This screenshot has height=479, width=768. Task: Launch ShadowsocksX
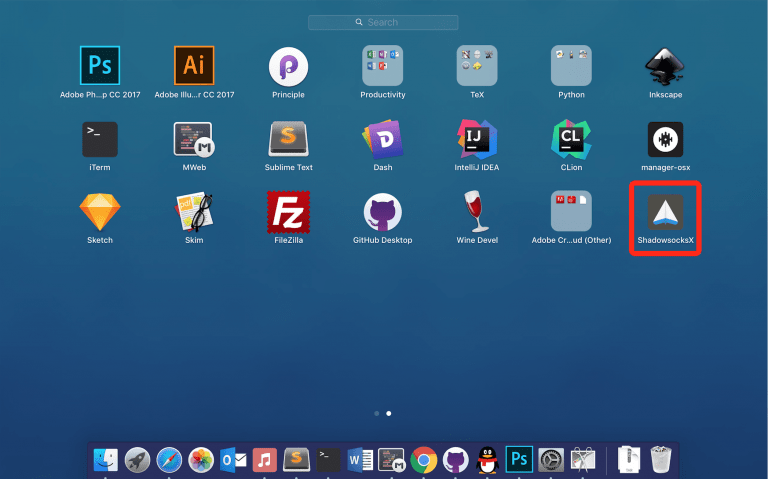point(665,212)
